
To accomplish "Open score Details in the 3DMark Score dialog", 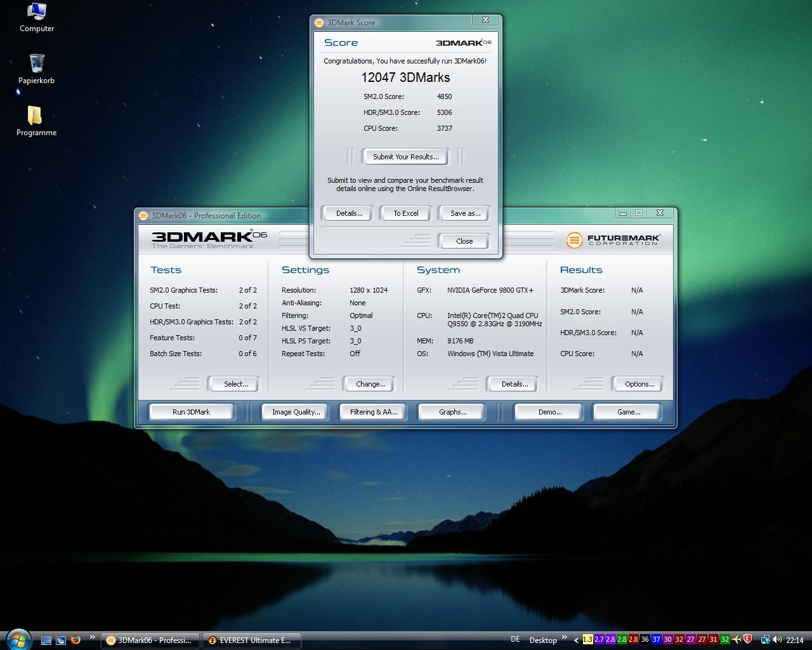I will pos(349,213).
